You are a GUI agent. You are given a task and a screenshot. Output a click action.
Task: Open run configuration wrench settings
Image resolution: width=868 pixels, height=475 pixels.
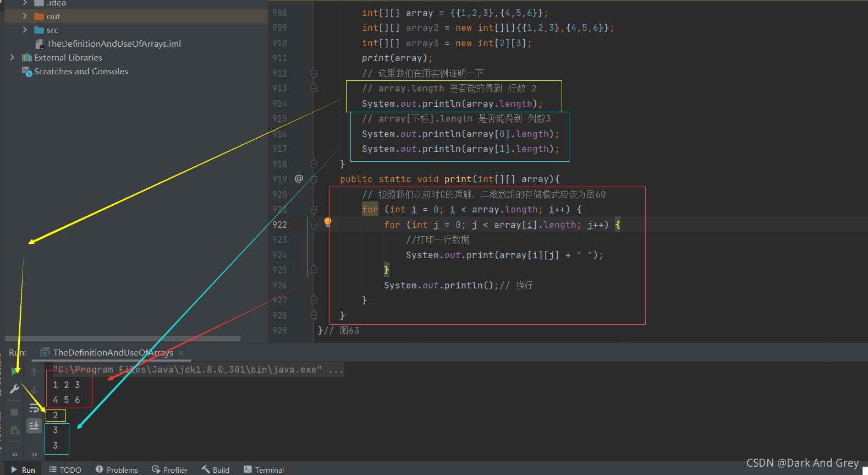(x=14, y=389)
